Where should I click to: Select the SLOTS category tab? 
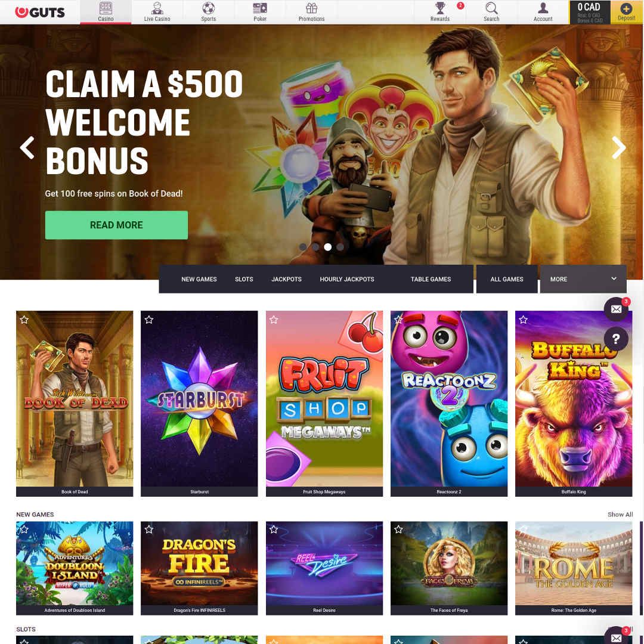tap(244, 279)
